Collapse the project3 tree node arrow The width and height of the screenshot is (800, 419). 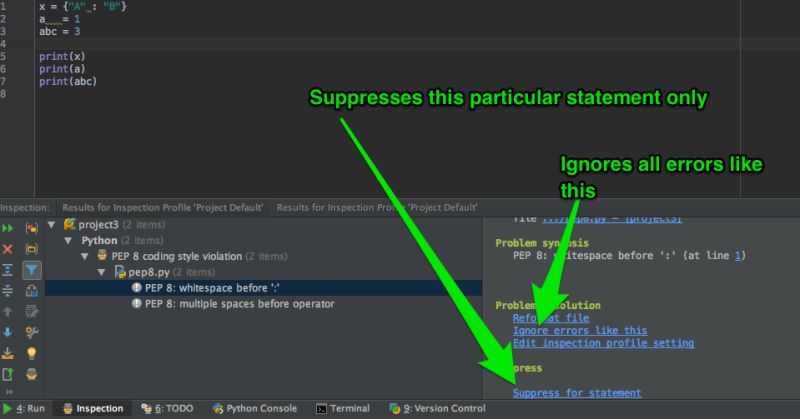(52, 225)
